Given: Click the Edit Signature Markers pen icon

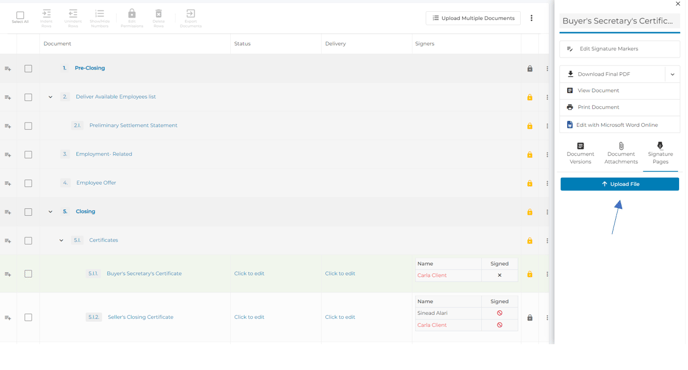Looking at the screenshot, I should point(570,49).
